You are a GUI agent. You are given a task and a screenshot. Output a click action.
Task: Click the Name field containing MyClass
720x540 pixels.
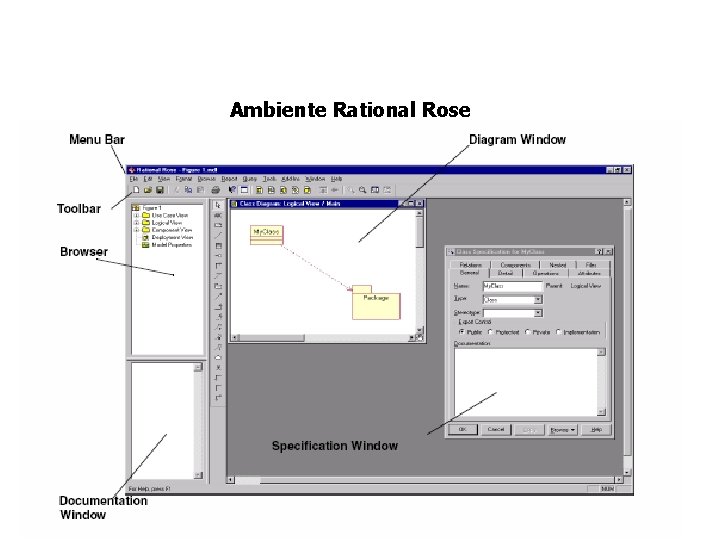(x=512, y=286)
